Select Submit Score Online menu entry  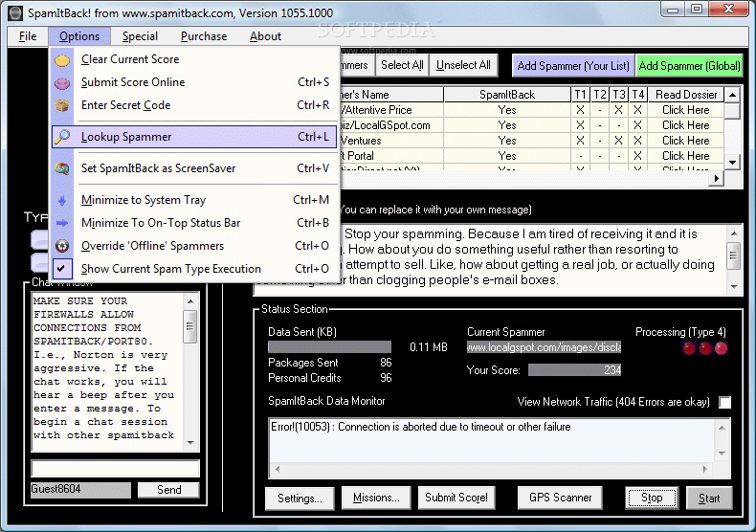tap(195, 82)
